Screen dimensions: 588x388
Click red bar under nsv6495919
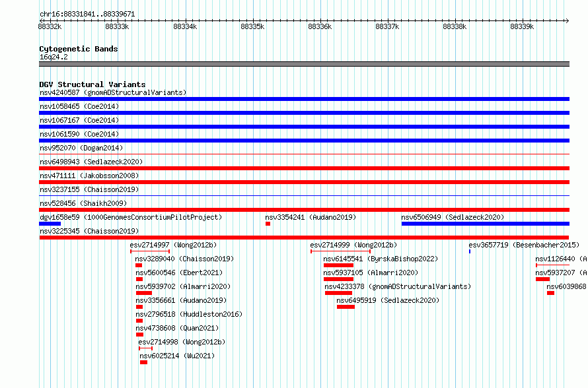346,307
